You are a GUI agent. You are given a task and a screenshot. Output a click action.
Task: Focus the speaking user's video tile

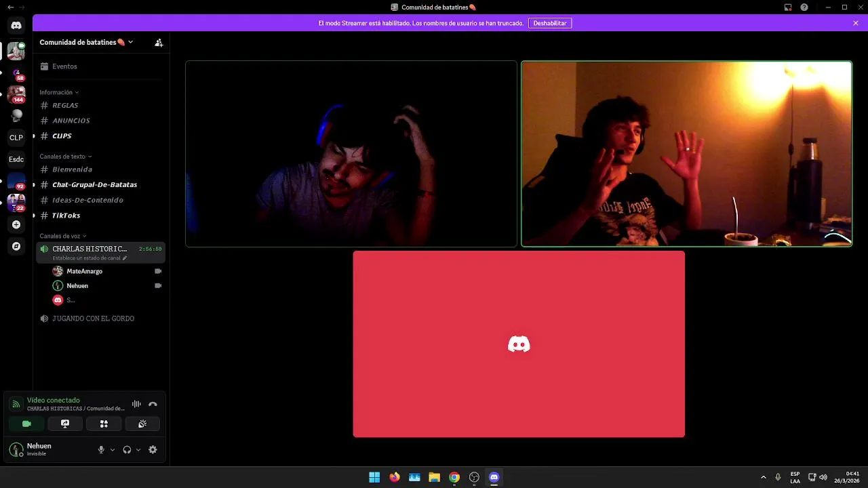click(x=686, y=154)
